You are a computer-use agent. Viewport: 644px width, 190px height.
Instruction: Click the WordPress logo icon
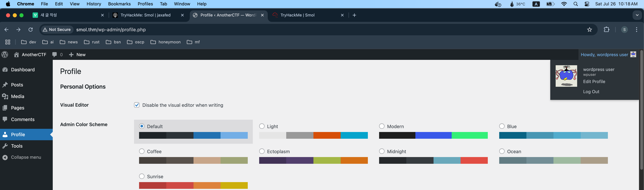pos(5,55)
